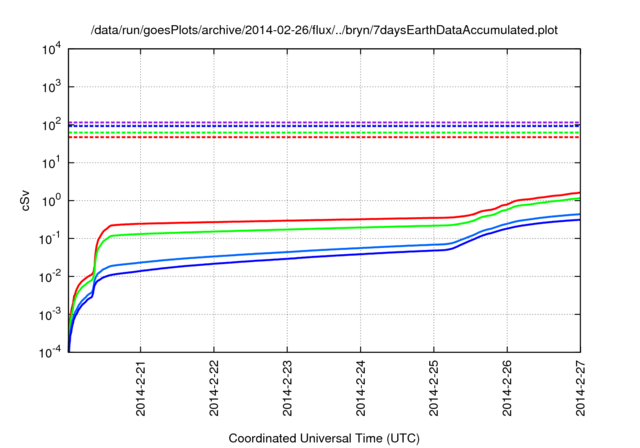Click the 2014-2-27 date tick label
This screenshot has width=640, height=448.
580,388
